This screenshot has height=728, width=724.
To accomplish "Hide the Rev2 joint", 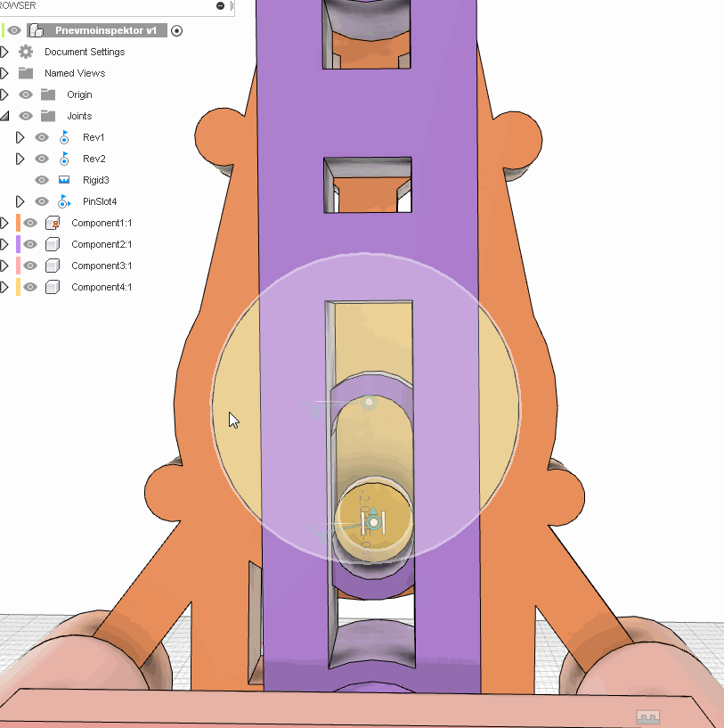I will pos(42,159).
